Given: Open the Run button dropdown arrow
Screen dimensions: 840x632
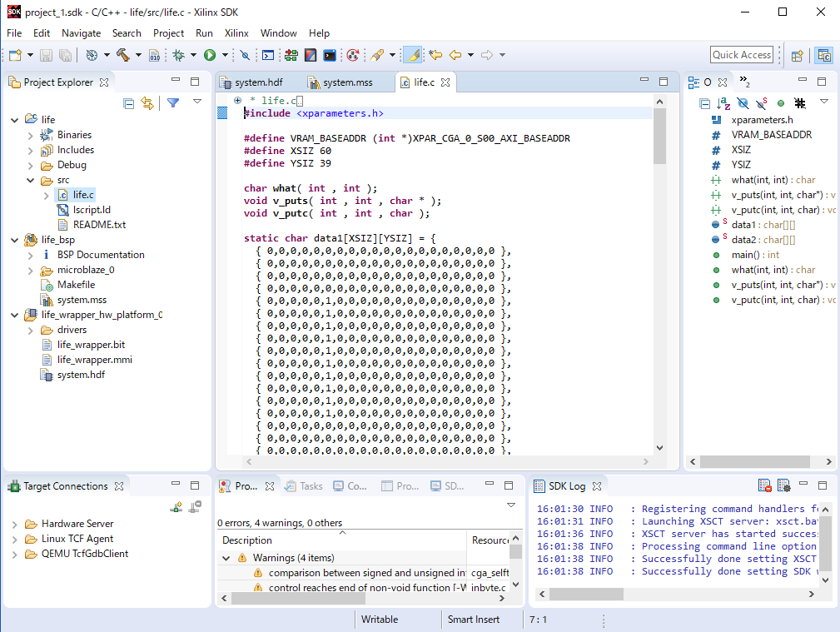Looking at the screenshot, I should tap(225, 55).
